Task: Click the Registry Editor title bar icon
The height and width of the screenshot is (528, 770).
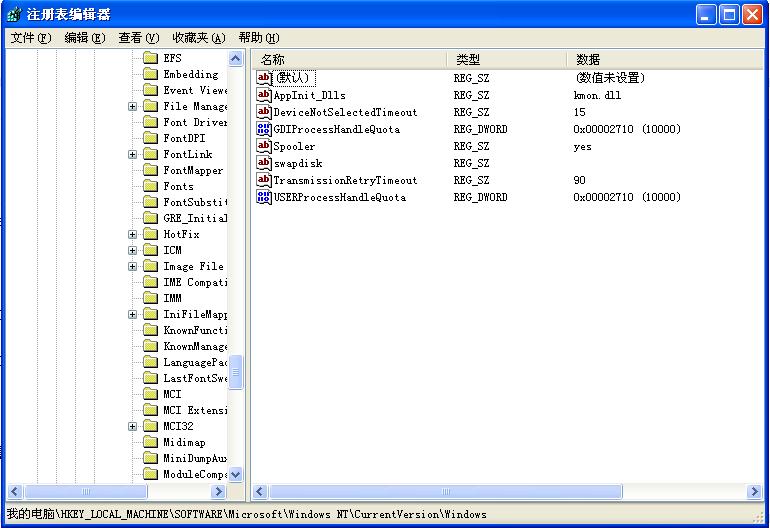Action: click(x=14, y=14)
